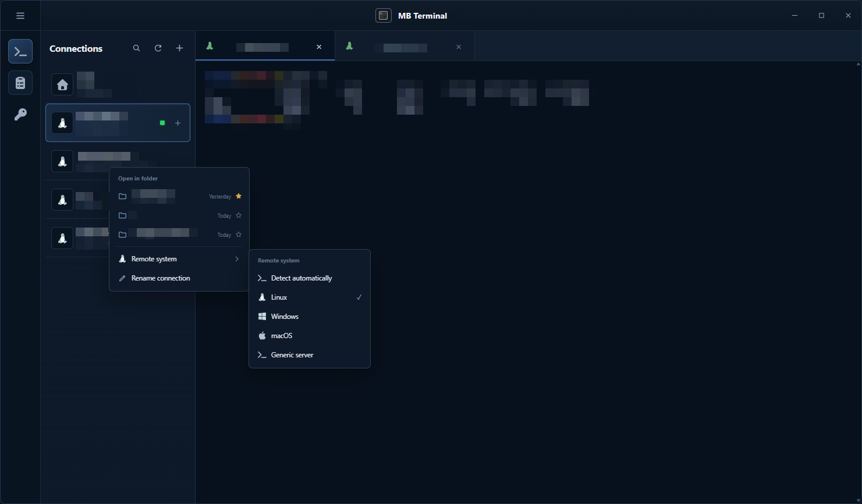
Task: Choose Rename connection
Action: (x=179, y=278)
